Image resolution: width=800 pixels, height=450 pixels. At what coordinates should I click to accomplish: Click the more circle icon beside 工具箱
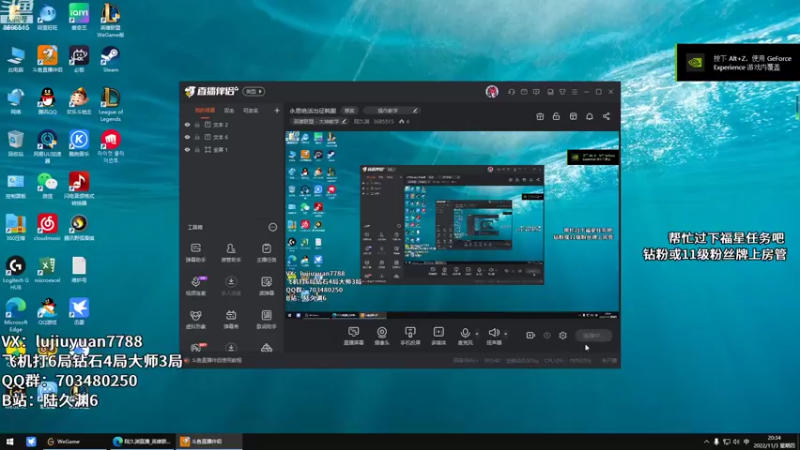tap(272, 227)
